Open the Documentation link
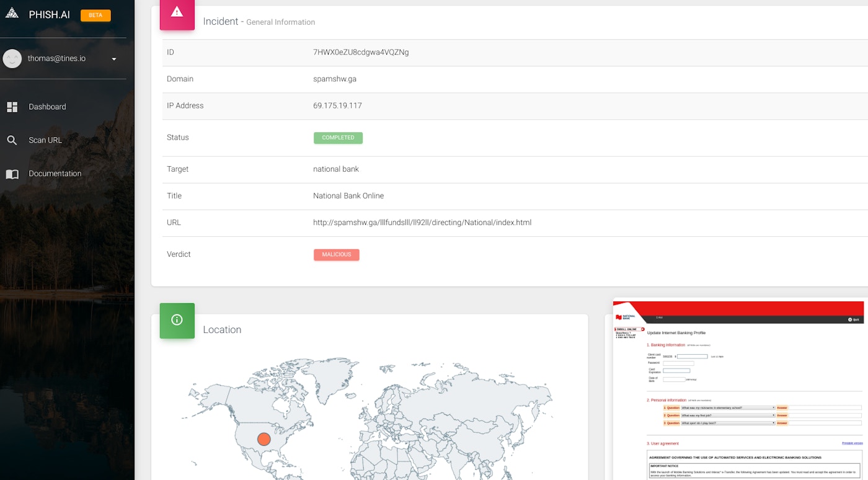The width and height of the screenshot is (868, 480). (55, 174)
